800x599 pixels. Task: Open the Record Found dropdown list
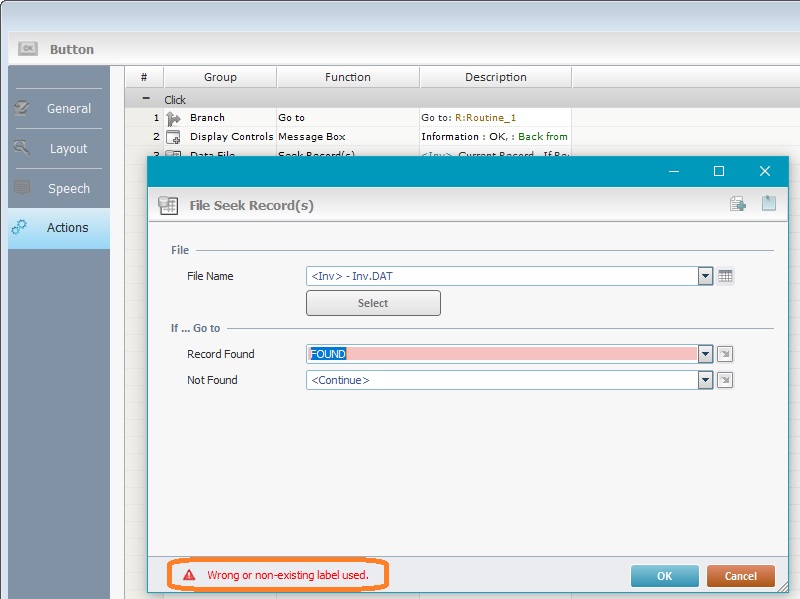(x=705, y=354)
